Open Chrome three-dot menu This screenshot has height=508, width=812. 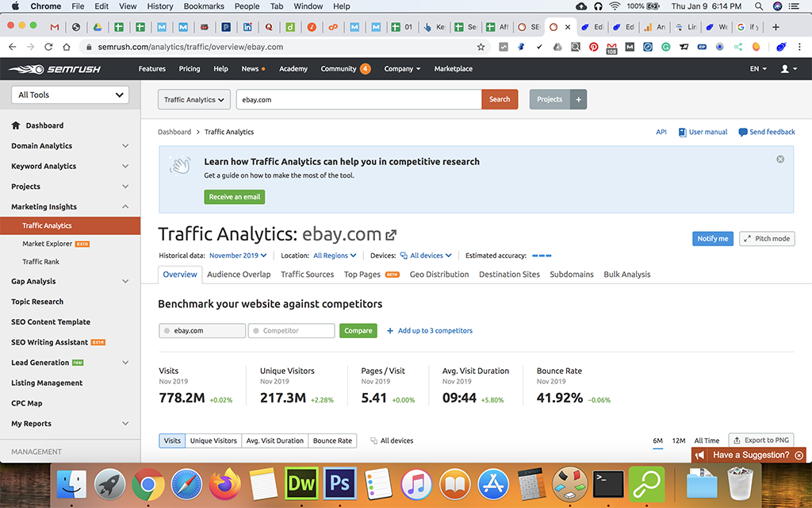click(799, 47)
